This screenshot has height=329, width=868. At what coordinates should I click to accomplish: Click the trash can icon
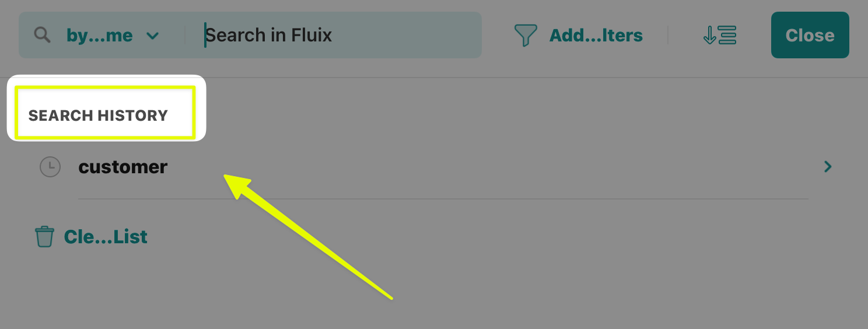click(x=44, y=237)
